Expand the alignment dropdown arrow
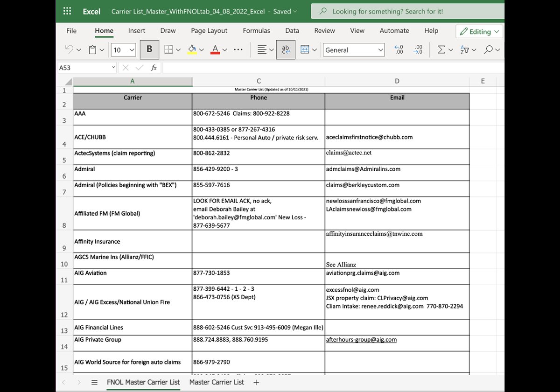This screenshot has height=392, width=560. pos(272,50)
